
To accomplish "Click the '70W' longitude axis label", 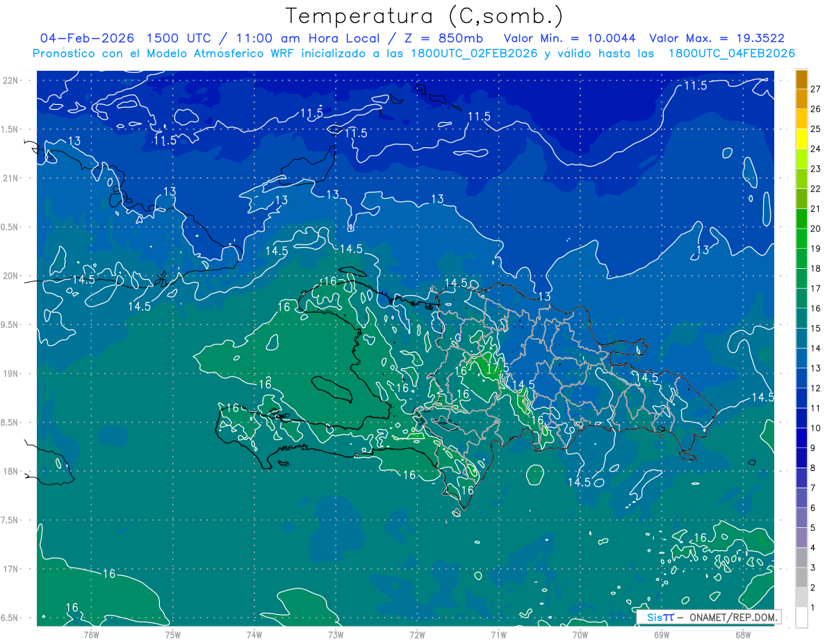I will [x=580, y=635].
